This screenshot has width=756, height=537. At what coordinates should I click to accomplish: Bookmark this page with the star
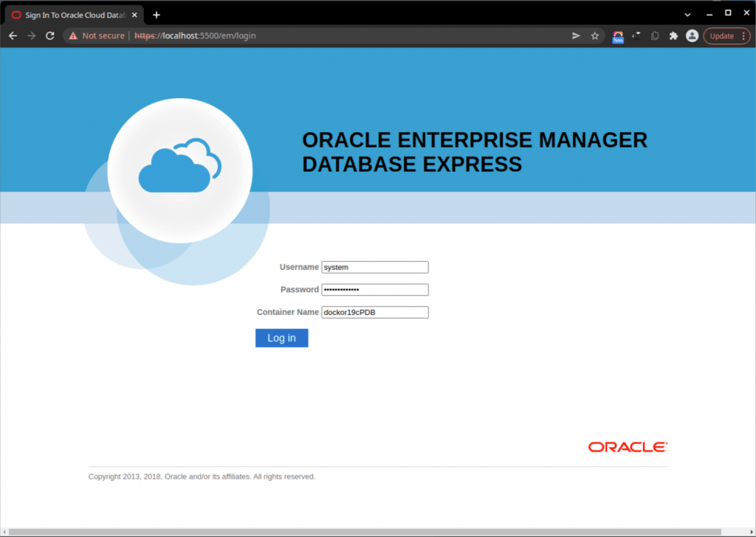(x=595, y=35)
